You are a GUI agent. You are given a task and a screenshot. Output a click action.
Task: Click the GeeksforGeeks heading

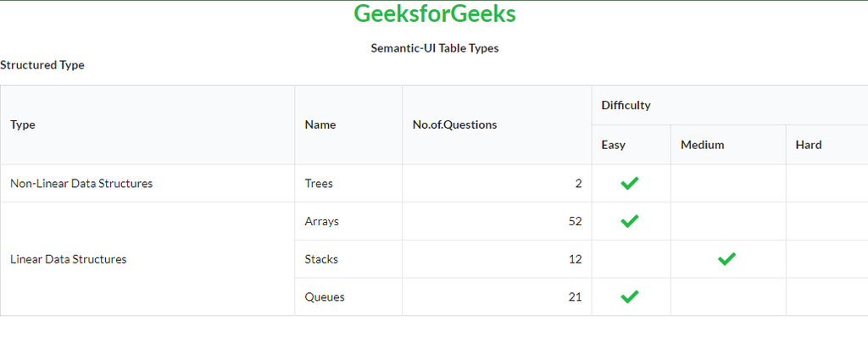point(434,14)
